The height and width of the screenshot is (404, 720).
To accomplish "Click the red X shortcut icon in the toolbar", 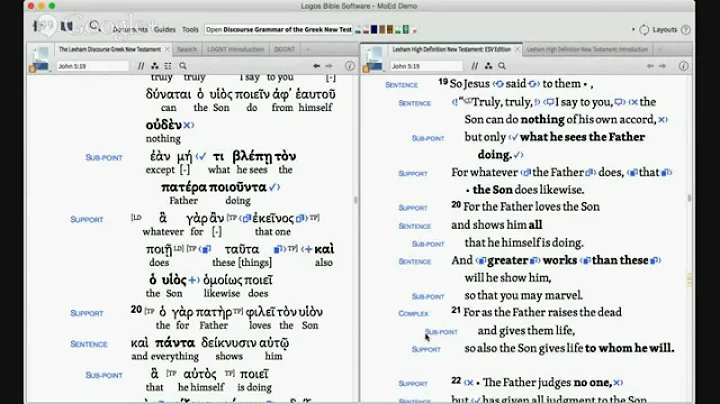I will coord(414,31).
